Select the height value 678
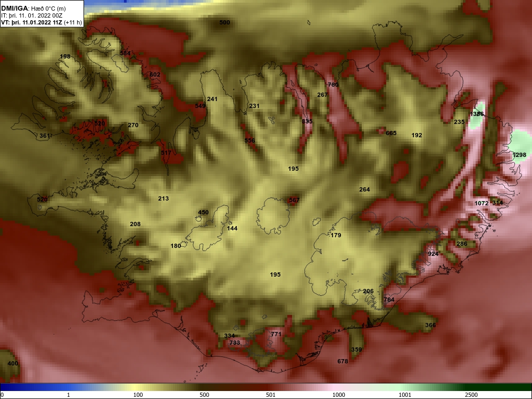The width and height of the screenshot is (532, 399). click(343, 361)
